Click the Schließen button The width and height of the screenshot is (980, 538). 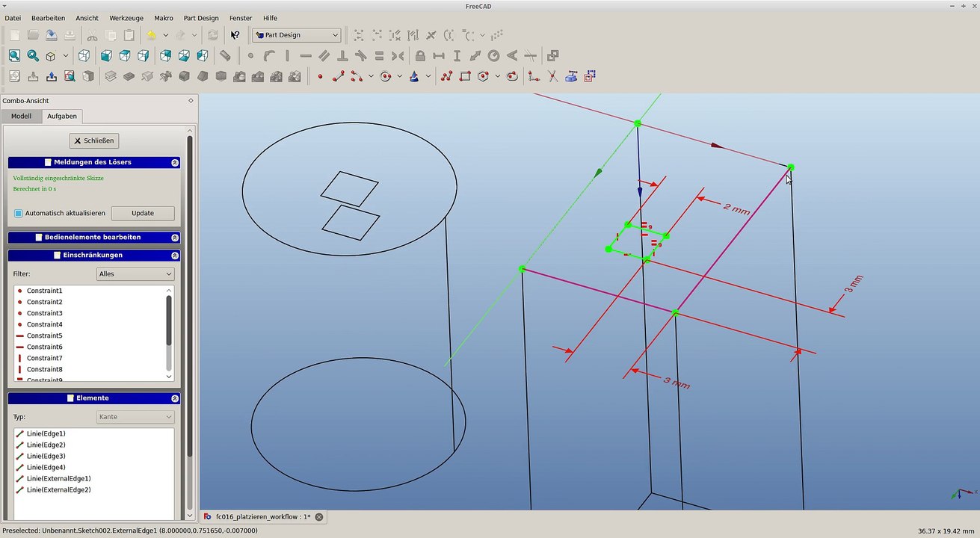tap(94, 140)
